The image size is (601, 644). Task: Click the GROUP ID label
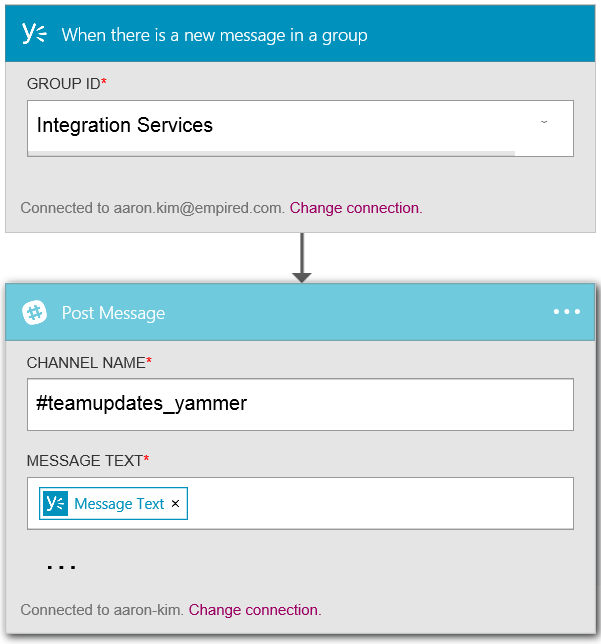pos(67,83)
